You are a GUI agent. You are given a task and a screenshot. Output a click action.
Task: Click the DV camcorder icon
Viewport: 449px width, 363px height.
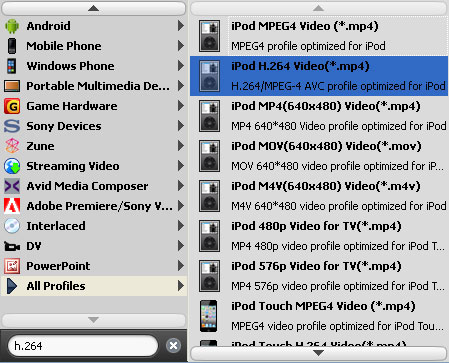(x=12, y=246)
